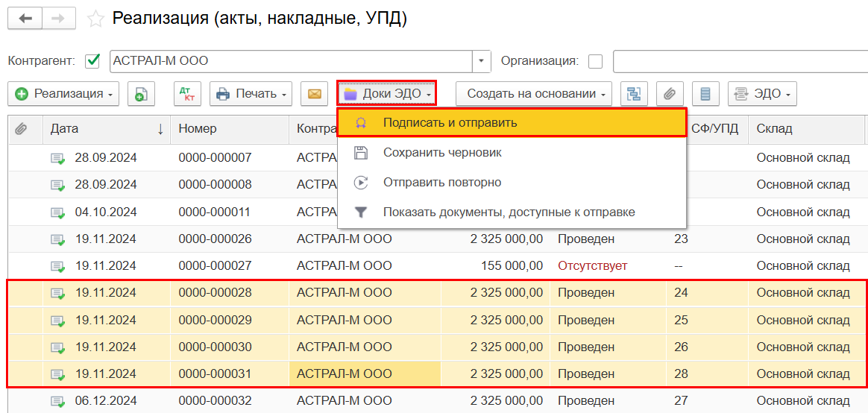Select Показать документы, доступные к отправке
Viewport: 868px width, 413px height.
tap(509, 212)
